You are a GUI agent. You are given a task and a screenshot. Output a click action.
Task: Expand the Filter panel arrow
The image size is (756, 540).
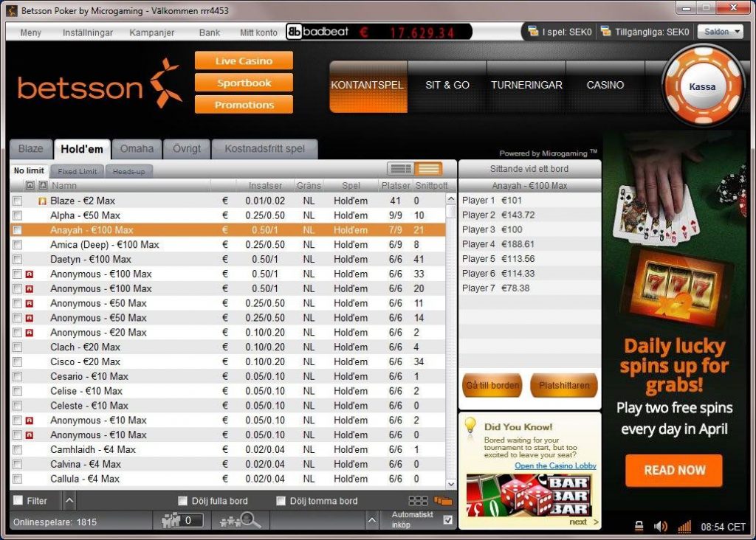[69, 500]
